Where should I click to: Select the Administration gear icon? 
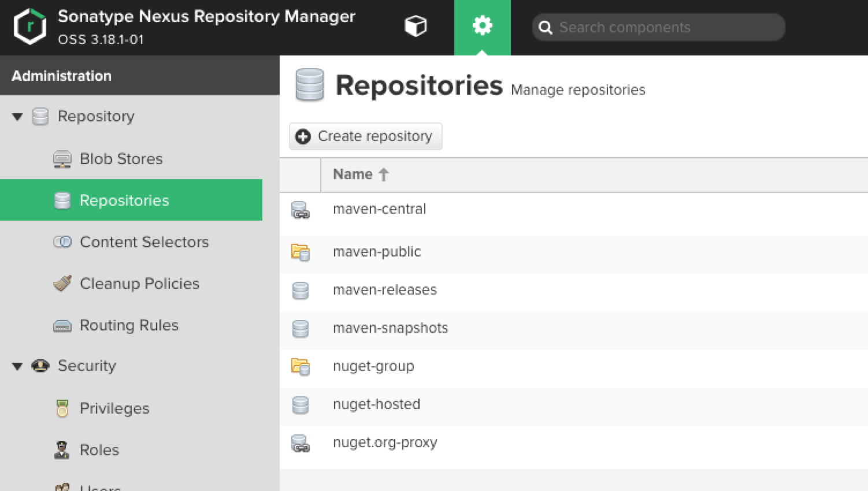pos(482,25)
